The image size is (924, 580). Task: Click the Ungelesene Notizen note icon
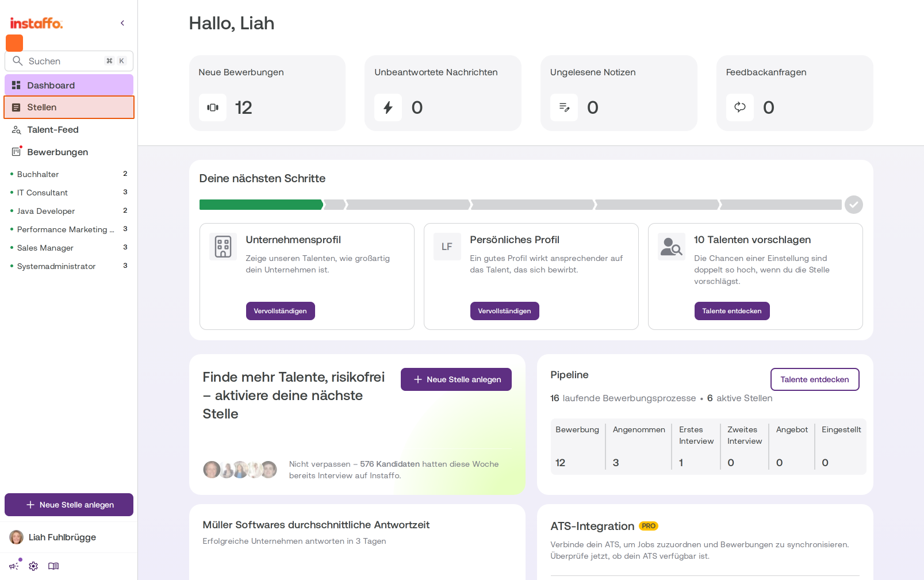pyautogui.click(x=564, y=107)
